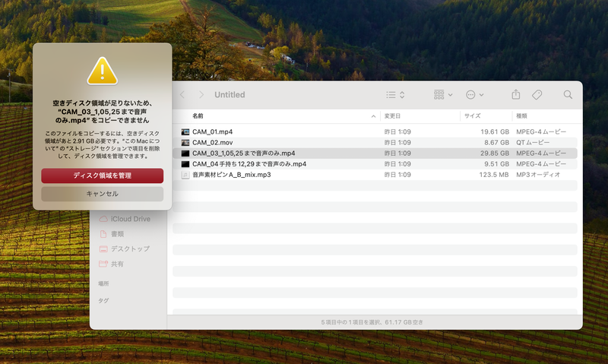Click status bar text 61.17 GB空き
The image size is (608, 364).
tap(404, 322)
